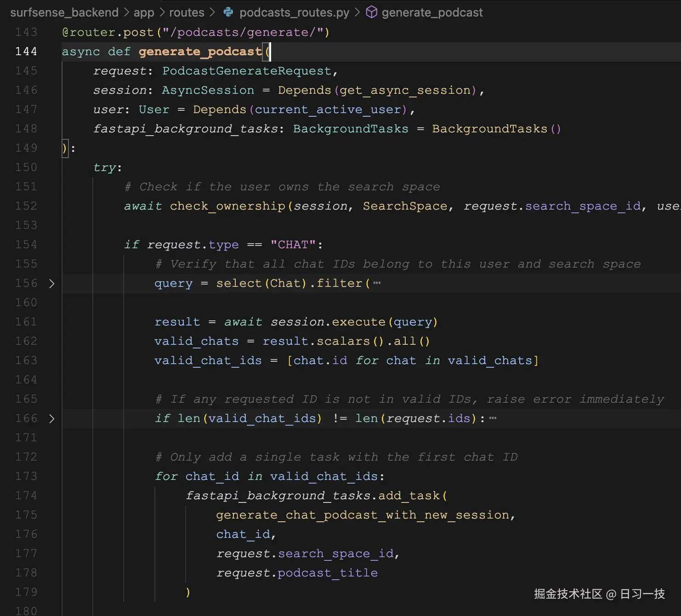Click line number 144 in the gutter

[26, 51]
